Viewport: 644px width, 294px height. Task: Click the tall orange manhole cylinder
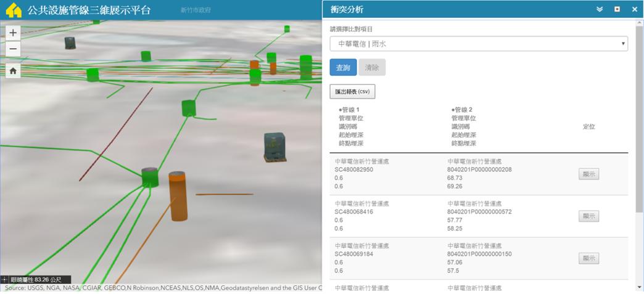178,196
